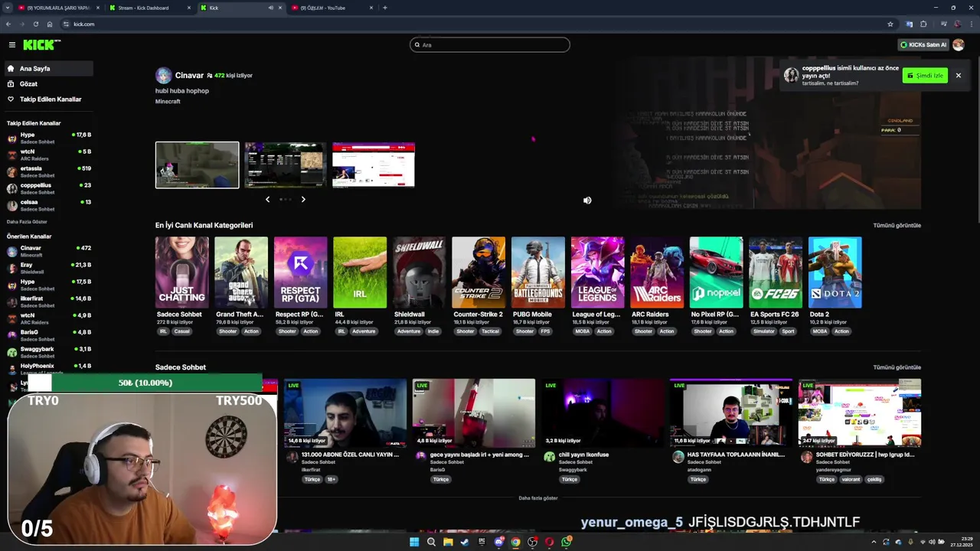The width and height of the screenshot is (980, 551).
Task: Open No Pixel RP category card
Action: tap(716, 272)
